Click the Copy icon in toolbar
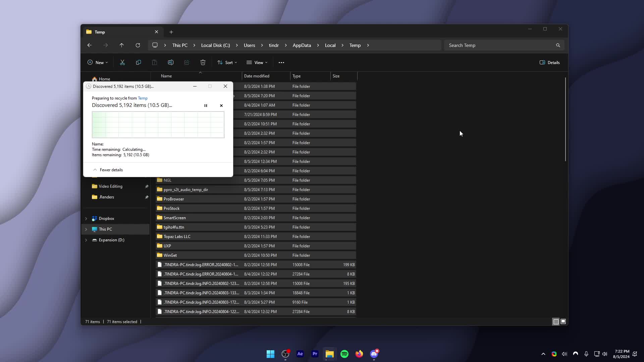The height and width of the screenshot is (362, 644). (139, 62)
